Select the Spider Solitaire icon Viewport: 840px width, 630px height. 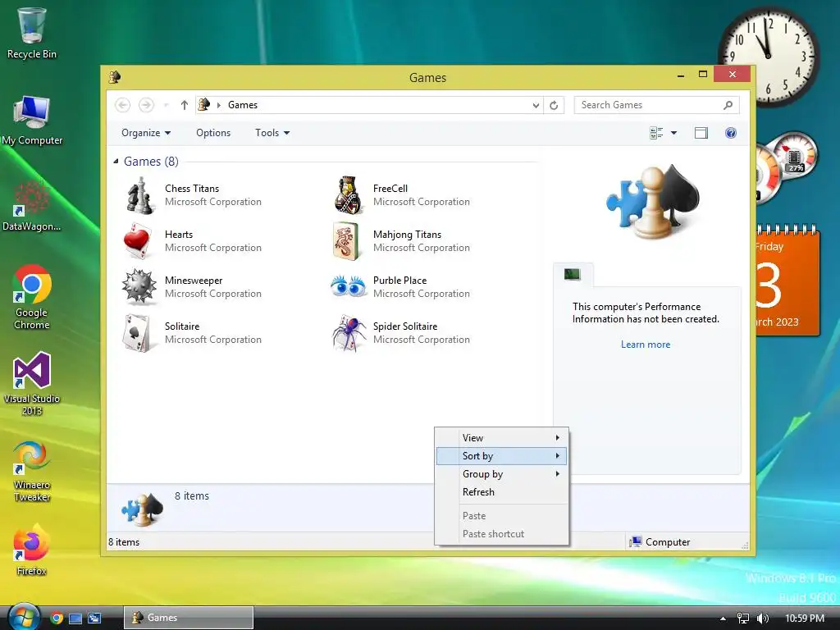click(x=348, y=333)
